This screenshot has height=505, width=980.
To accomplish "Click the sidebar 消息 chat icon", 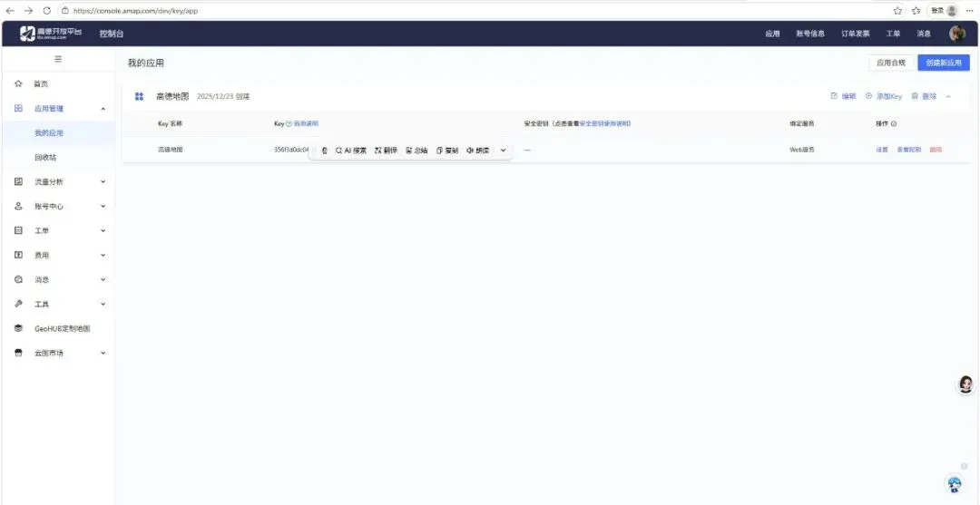I will tap(18, 279).
